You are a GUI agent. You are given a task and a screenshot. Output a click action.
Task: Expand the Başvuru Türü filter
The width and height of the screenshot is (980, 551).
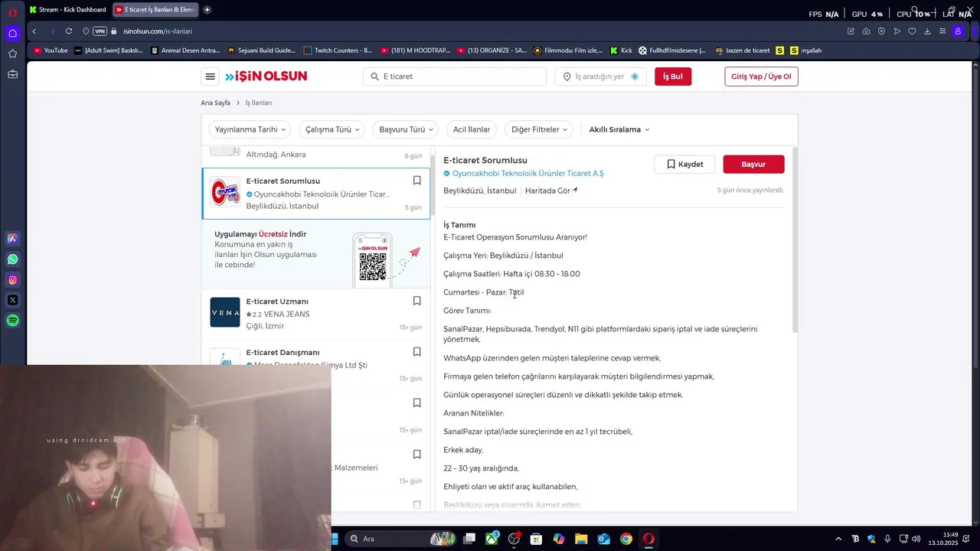(x=407, y=129)
